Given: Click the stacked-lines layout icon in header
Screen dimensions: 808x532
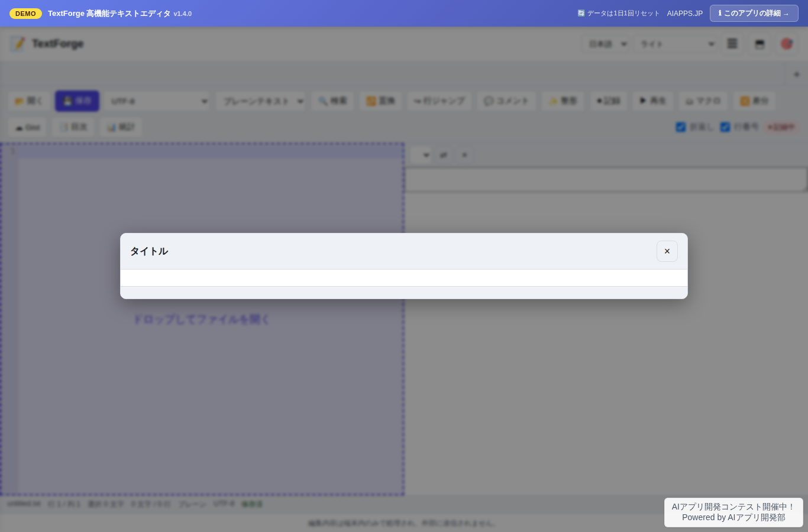Looking at the screenshot, I should click(x=732, y=44).
